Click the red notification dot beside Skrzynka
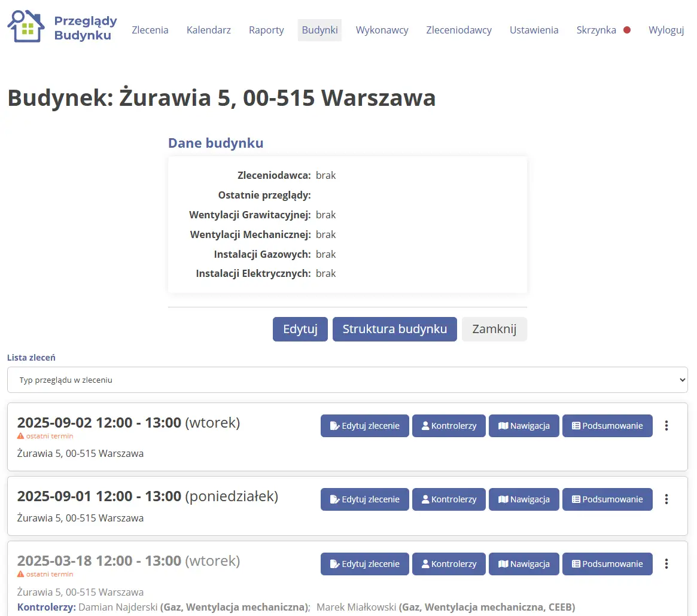 [x=627, y=29]
